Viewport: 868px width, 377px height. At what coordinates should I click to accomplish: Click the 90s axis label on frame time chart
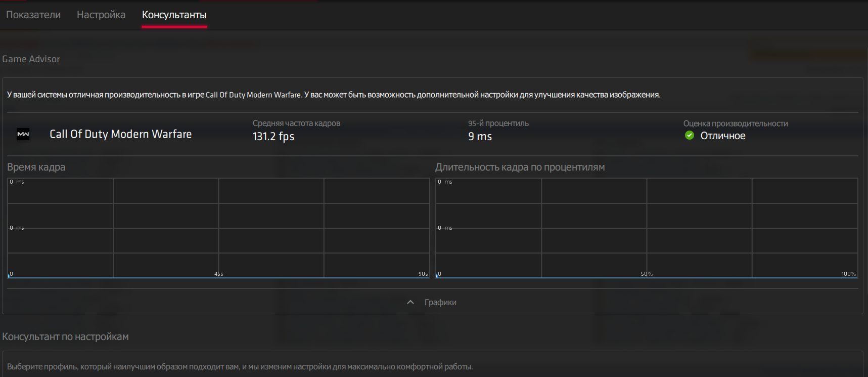point(423,274)
